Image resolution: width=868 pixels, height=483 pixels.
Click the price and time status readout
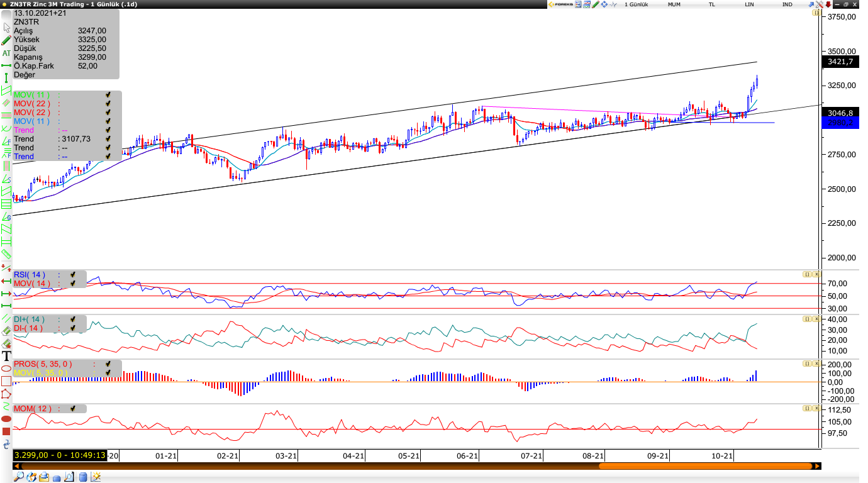pyautogui.click(x=60, y=455)
